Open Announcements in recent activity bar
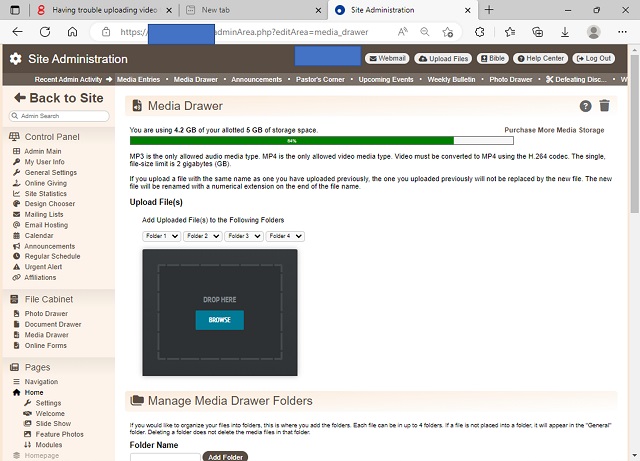The height and width of the screenshot is (461, 640). pos(256,79)
